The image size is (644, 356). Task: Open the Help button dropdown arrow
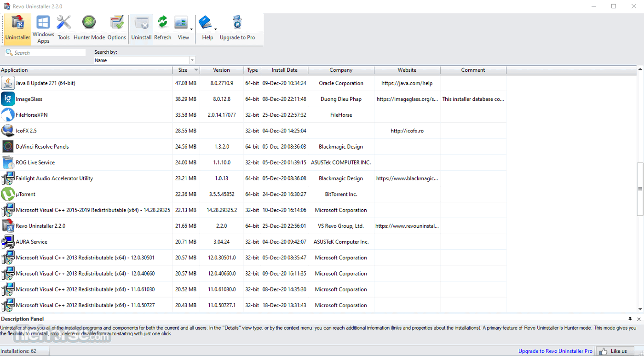coord(215,29)
